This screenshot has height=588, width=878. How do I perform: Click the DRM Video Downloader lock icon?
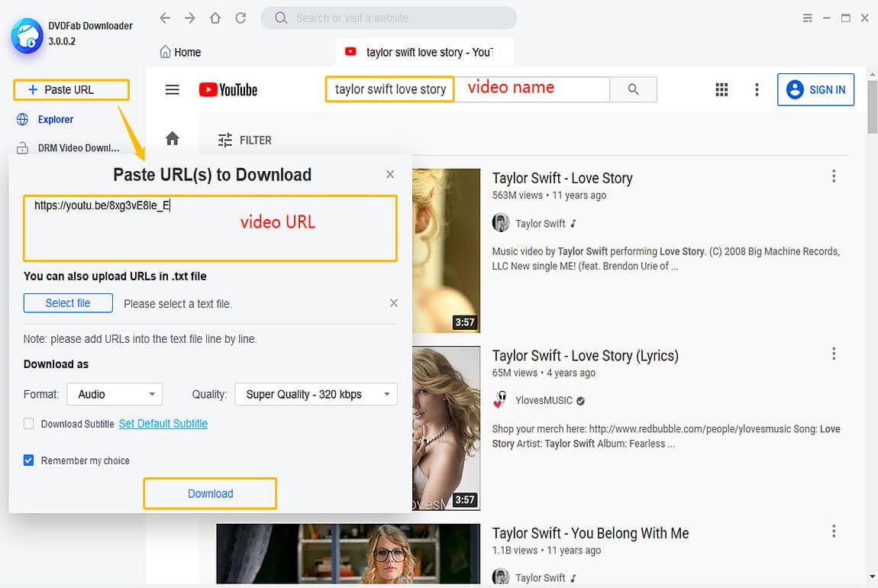pyautogui.click(x=22, y=148)
